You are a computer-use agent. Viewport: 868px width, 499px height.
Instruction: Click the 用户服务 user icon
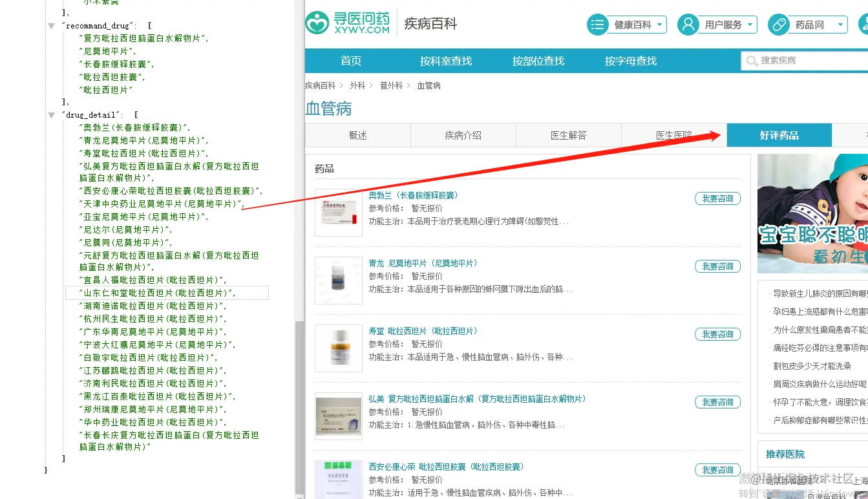pos(688,25)
